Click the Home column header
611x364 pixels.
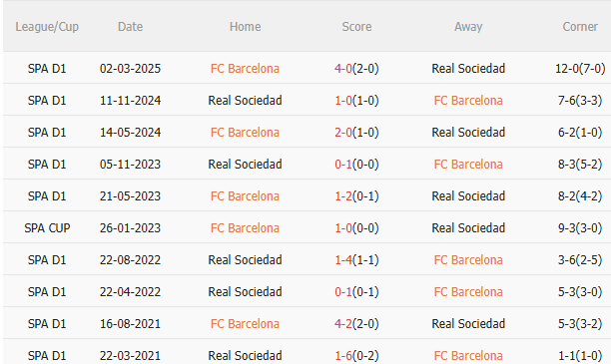246,27
